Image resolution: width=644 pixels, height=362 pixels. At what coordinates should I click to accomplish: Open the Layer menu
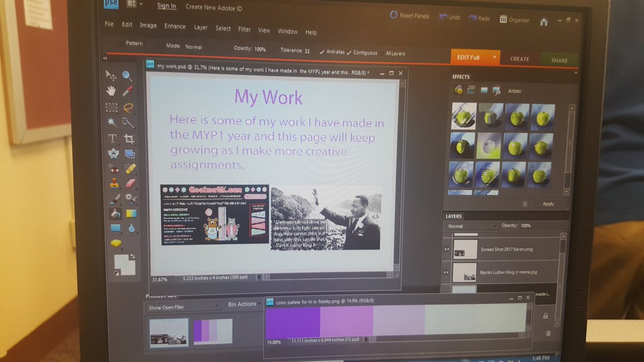201,27
